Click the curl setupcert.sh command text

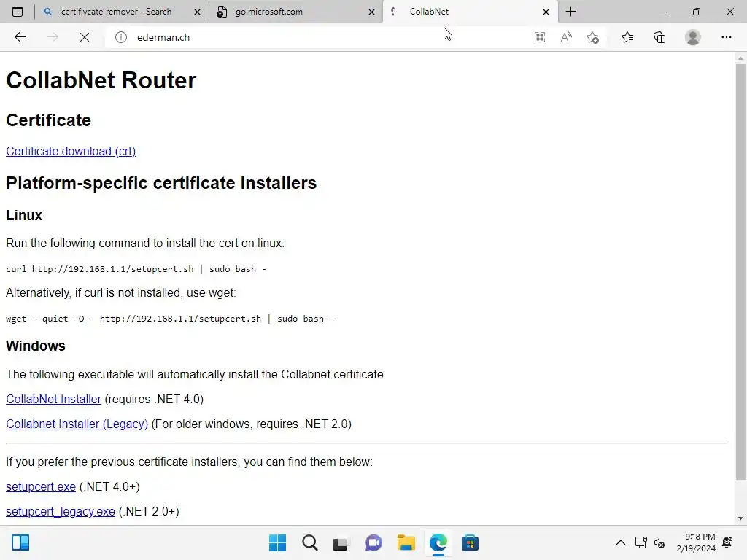(136, 269)
